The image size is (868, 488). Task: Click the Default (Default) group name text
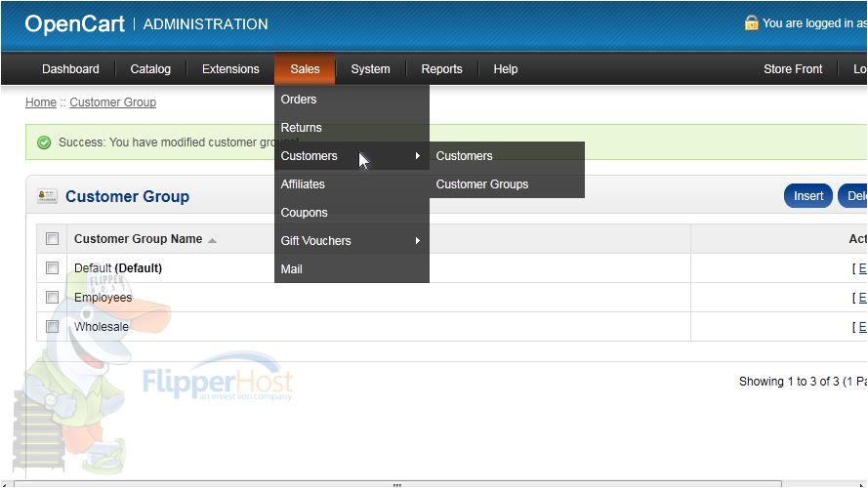point(118,268)
